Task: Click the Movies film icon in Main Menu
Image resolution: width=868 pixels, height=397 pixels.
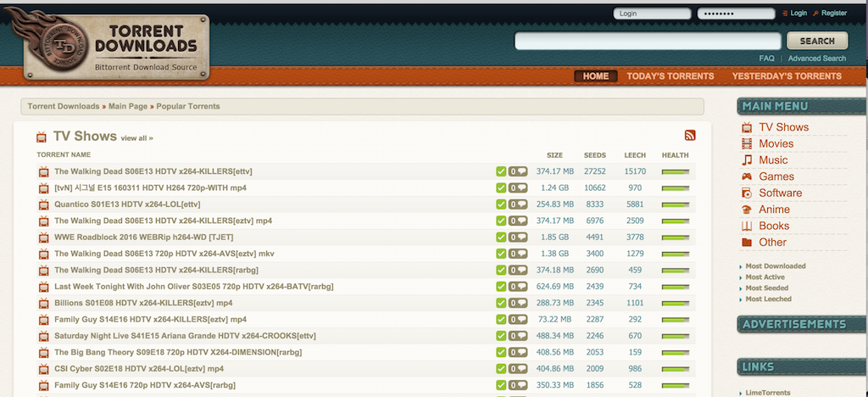Action: click(747, 144)
